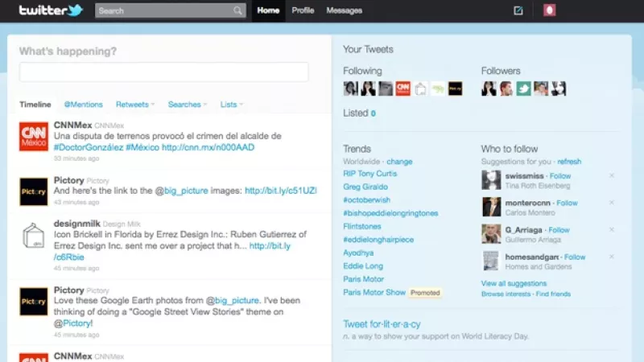This screenshot has height=362, width=644.
Task: Follow swissmiss
Action: [560, 176]
